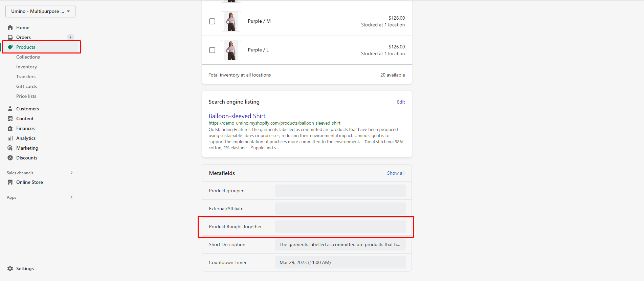Select the Purple / L variant checkbox
644x281 pixels.
click(212, 50)
